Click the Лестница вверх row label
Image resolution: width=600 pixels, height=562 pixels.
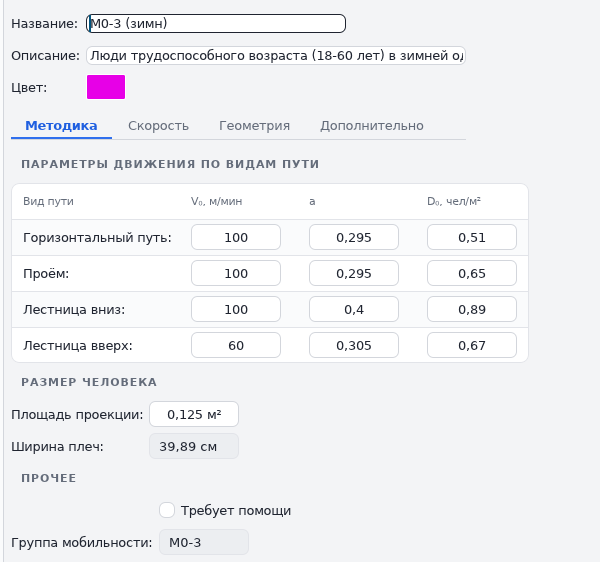[x=78, y=345]
